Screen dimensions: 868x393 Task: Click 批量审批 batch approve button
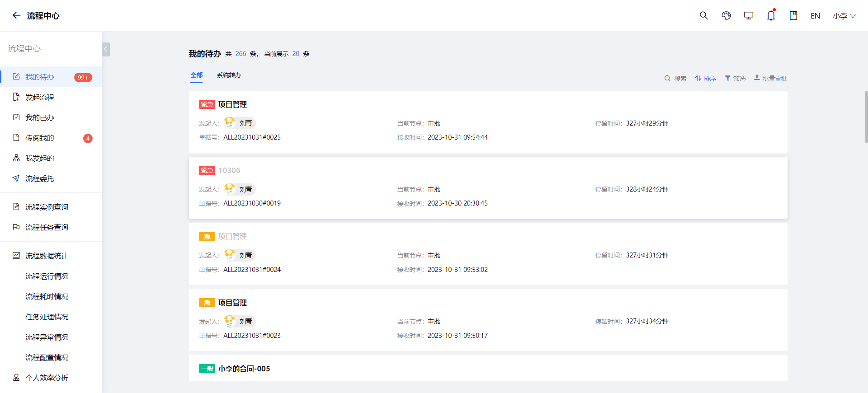click(x=770, y=79)
